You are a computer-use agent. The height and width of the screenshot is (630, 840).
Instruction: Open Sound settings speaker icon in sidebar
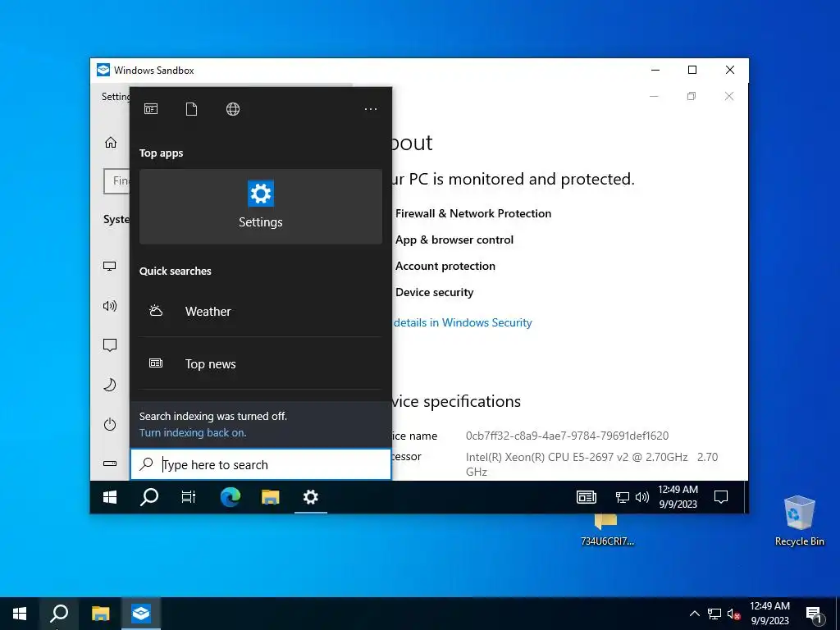(110, 306)
